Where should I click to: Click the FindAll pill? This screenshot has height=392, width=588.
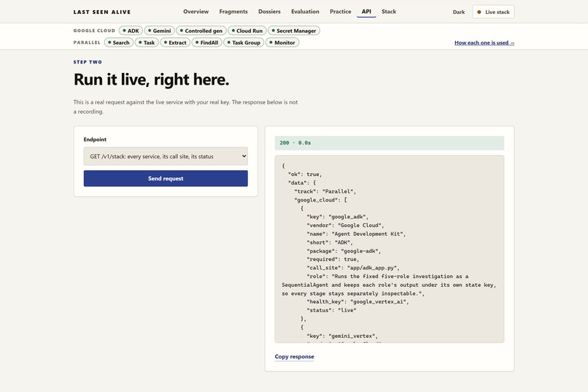207,42
